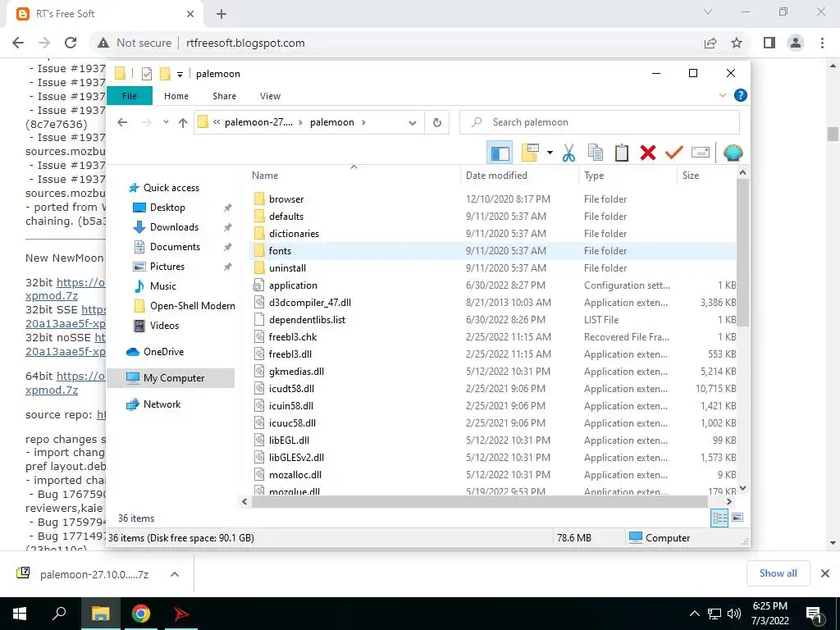Click the Copy toolbar icon

click(x=596, y=153)
